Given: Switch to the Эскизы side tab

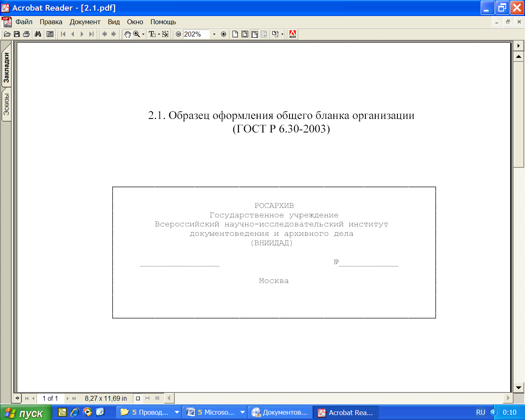Looking at the screenshot, I should pos(7,105).
